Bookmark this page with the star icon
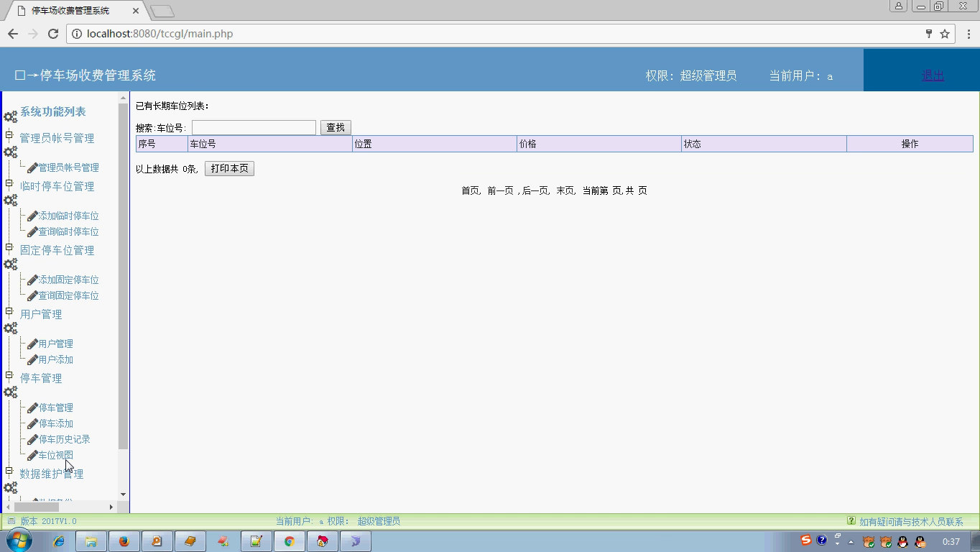Viewport: 980px width, 552px height. (x=945, y=34)
